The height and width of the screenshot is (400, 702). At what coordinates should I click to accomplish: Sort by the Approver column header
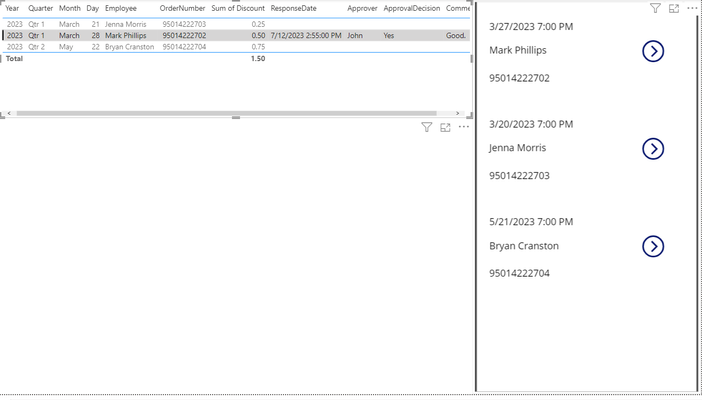[x=362, y=8]
